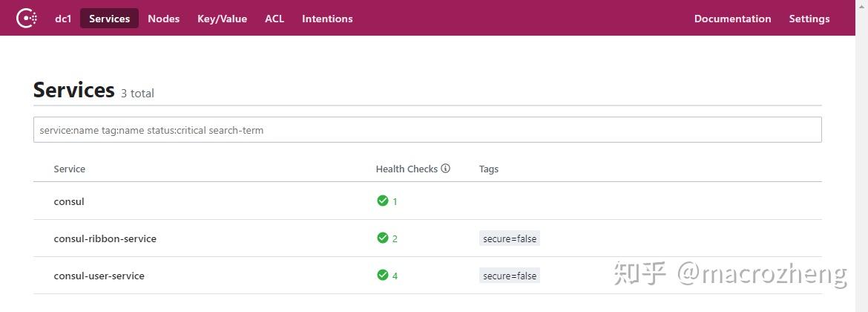Viewport: 868px width, 312px height.
Task: Click consul-ribbon-service green check icon
Action: pos(383,238)
